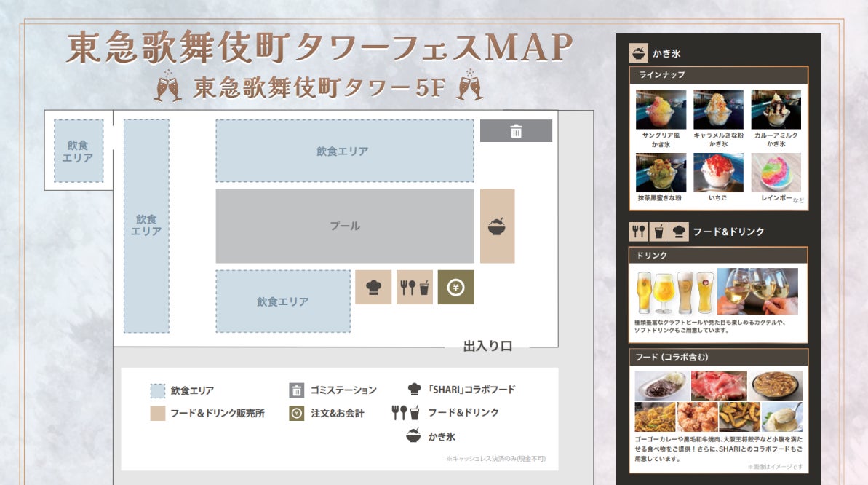The height and width of the screenshot is (485, 868).
Task: Click the yen order and payment icon on the map
Action: click(455, 287)
